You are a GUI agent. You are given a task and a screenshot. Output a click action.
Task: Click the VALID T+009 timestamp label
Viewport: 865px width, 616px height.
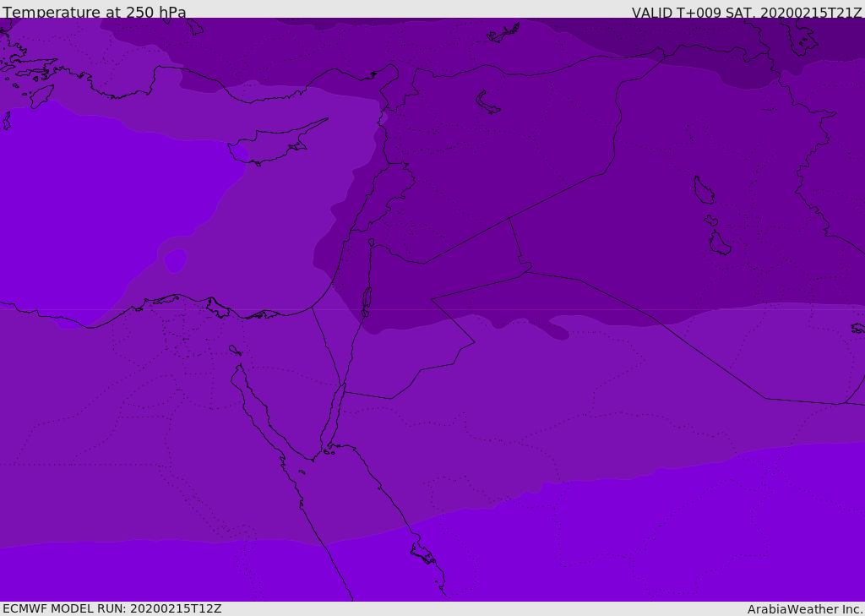747,13
